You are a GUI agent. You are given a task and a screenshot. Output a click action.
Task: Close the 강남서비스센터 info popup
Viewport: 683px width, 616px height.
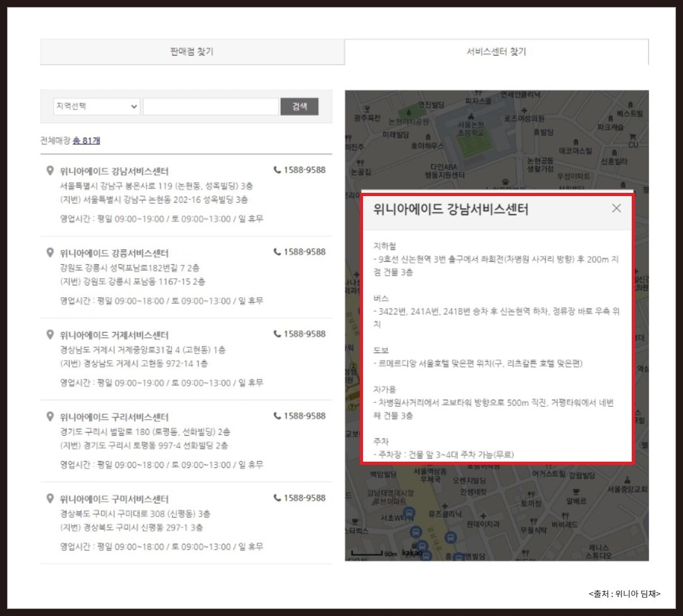[x=617, y=208]
